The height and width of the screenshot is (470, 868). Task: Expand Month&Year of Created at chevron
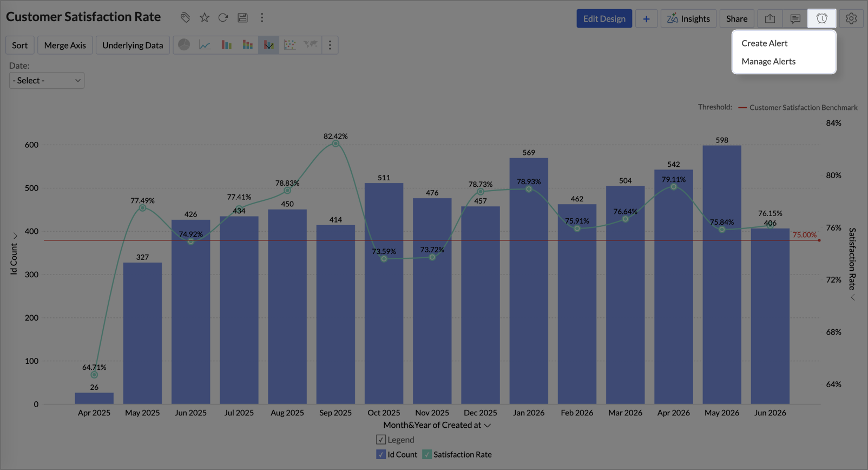pos(488,426)
